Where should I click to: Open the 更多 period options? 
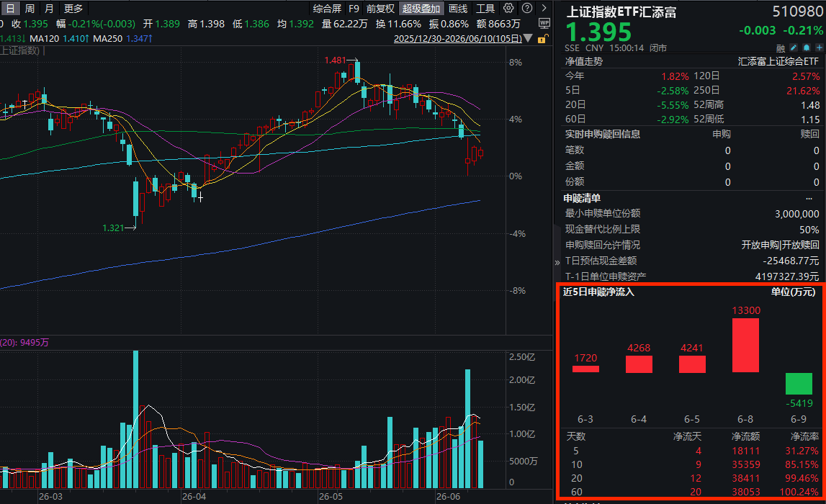pyautogui.click(x=73, y=9)
